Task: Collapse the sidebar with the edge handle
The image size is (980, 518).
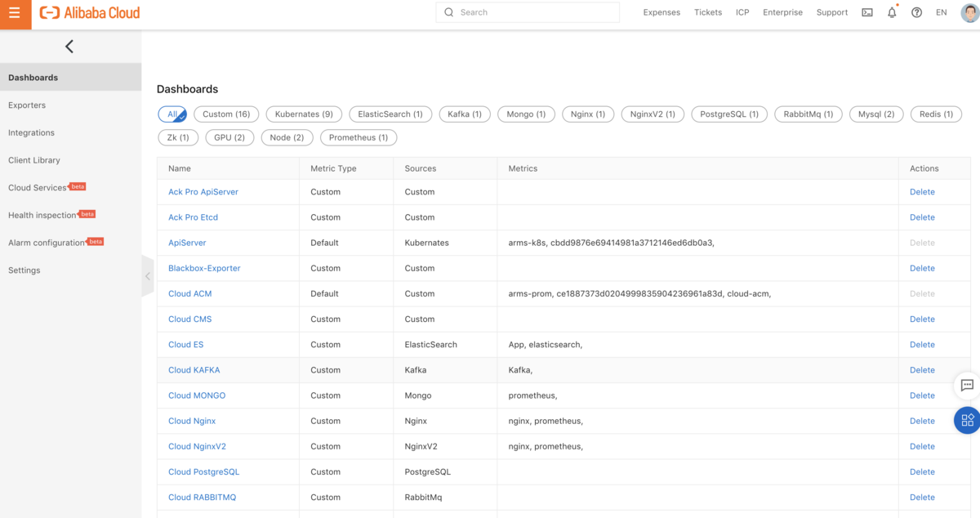Action: (x=147, y=276)
